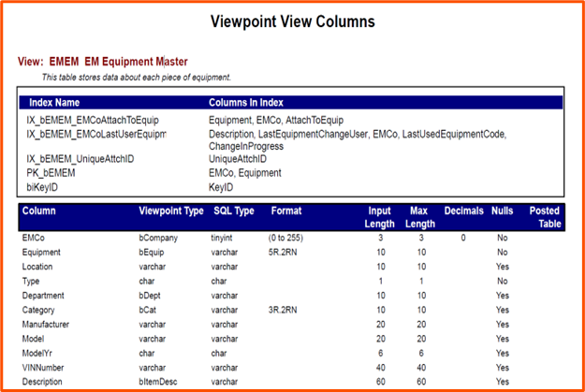Click the Max Length value for Description row
Image resolution: width=585 pixels, height=392 pixels.
click(421, 382)
